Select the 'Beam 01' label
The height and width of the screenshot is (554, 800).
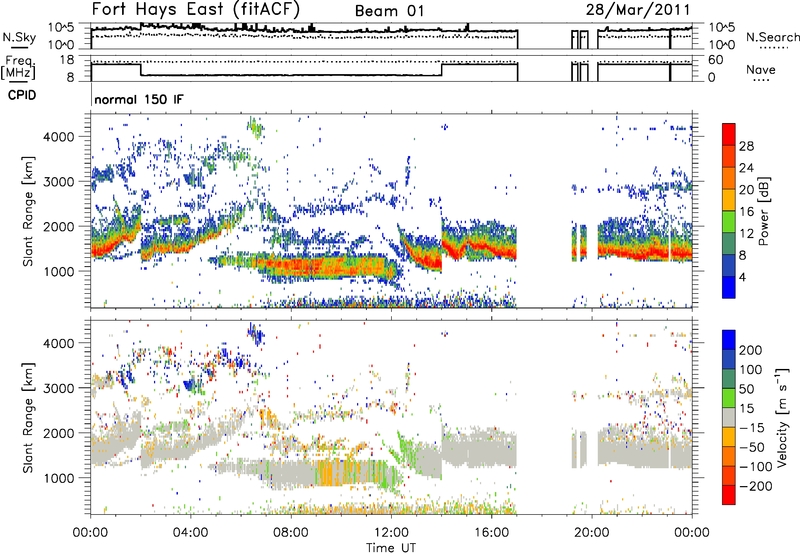389,11
